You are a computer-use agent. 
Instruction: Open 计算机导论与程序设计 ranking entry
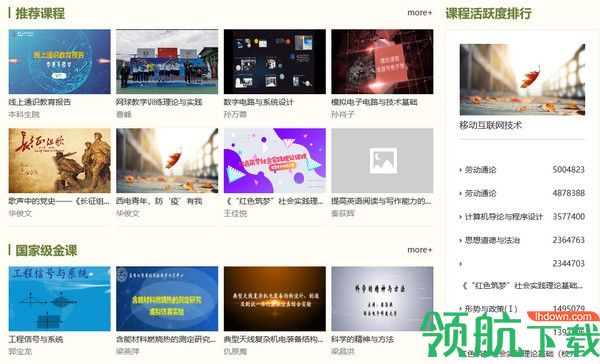504,217
